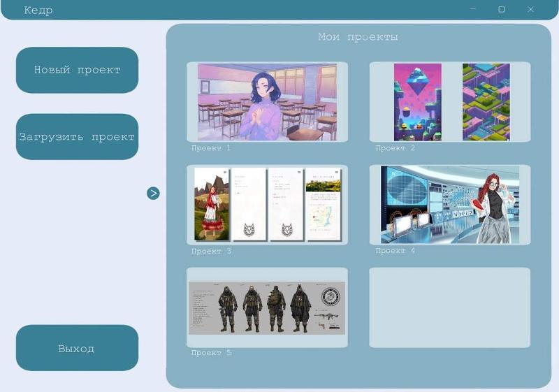Click the Кедр title in the title bar

coord(38,10)
